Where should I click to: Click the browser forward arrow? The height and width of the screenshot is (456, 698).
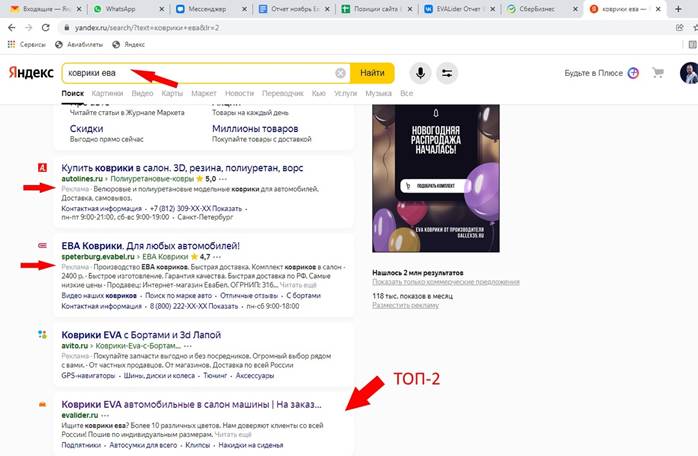point(28,28)
